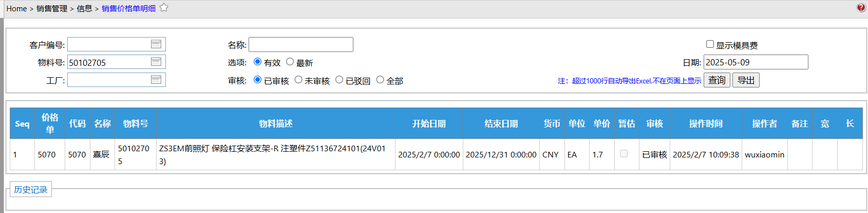Click the operator cell wuxiaomin
The height and width of the screenshot is (213, 868).
(x=765, y=154)
